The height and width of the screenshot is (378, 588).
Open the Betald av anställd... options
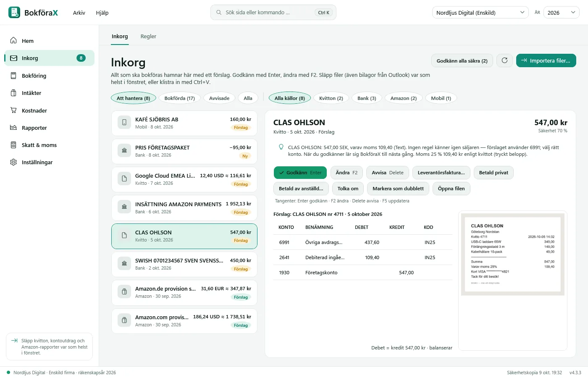coord(301,189)
